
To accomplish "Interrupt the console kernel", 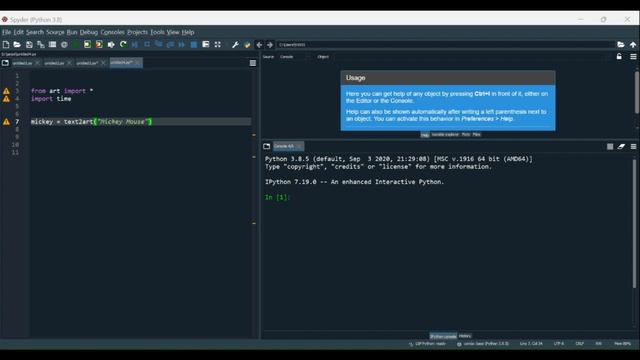I will (x=610, y=147).
